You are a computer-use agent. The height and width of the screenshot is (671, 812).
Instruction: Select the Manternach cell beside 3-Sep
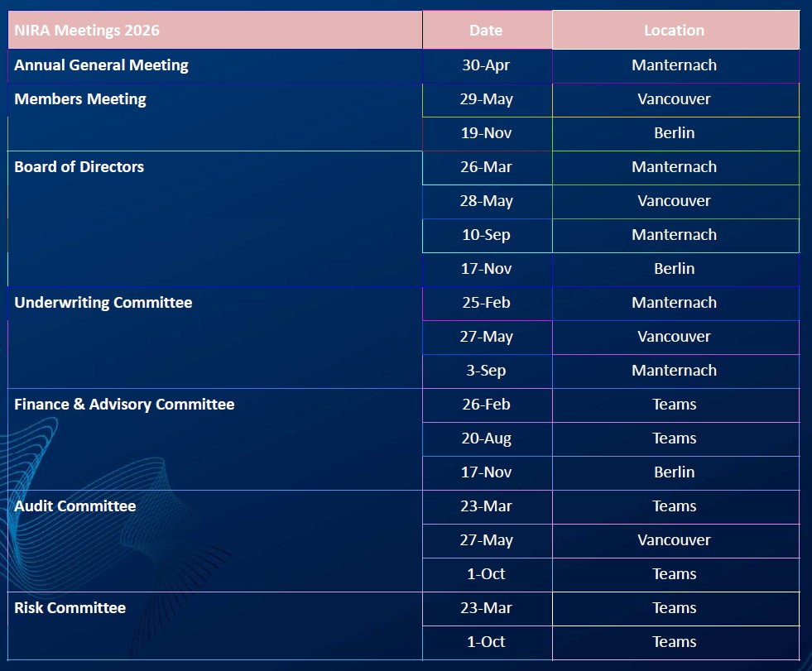[674, 371]
